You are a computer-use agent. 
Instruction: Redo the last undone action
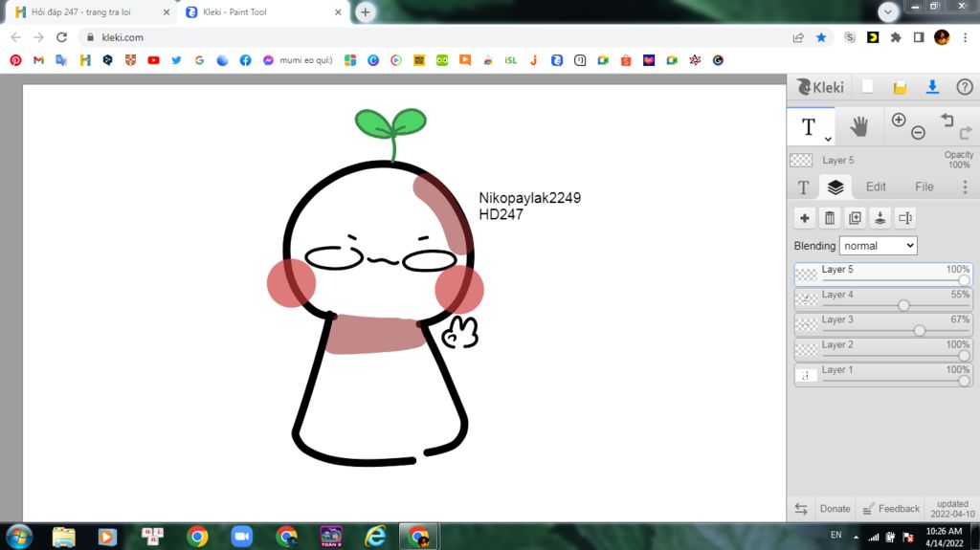click(x=966, y=132)
